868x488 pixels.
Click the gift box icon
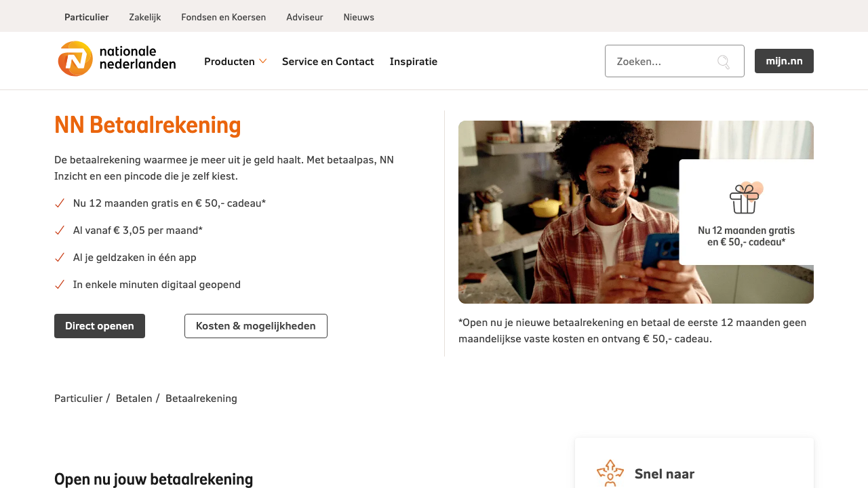click(x=746, y=198)
